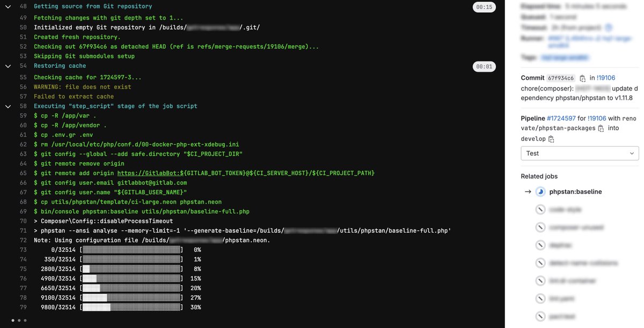Click line number 65 in the log
This screenshot has height=328, width=644.
(23, 173)
